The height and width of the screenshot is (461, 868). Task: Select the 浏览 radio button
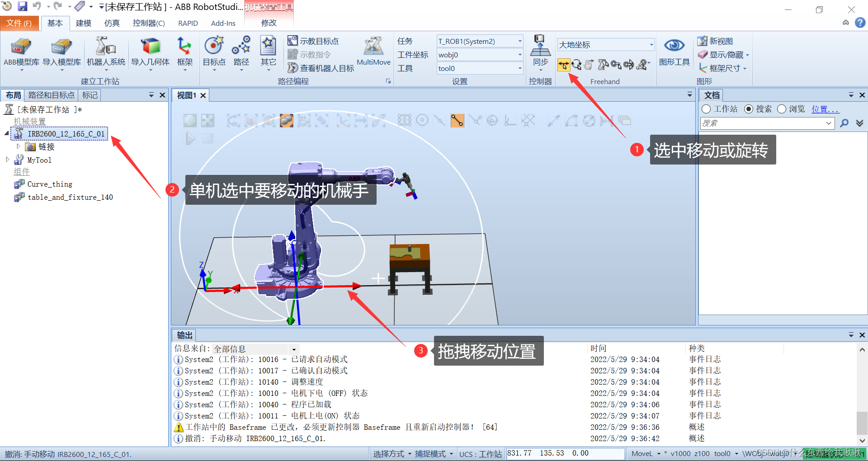coord(781,109)
